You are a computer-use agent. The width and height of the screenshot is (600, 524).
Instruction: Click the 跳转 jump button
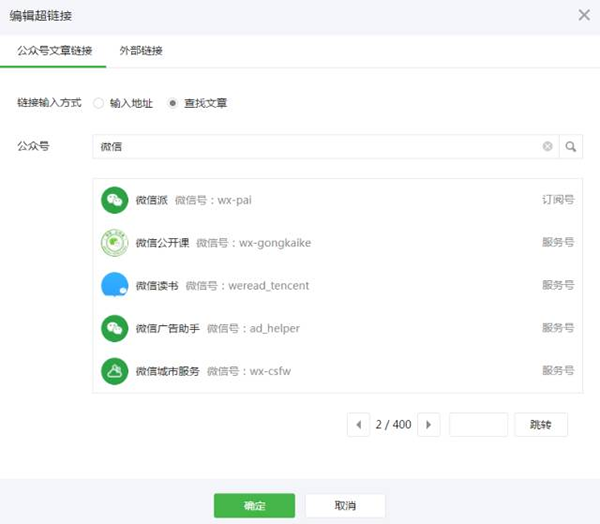(541, 425)
